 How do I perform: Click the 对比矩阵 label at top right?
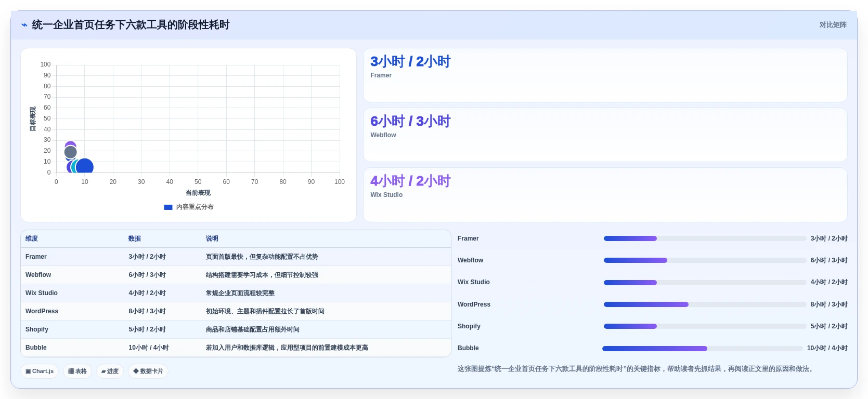(833, 25)
